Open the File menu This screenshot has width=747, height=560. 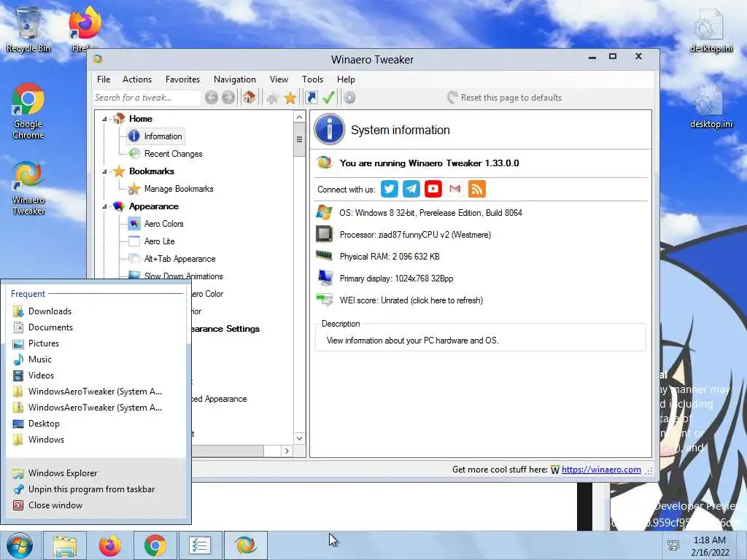(x=104, y=79)
